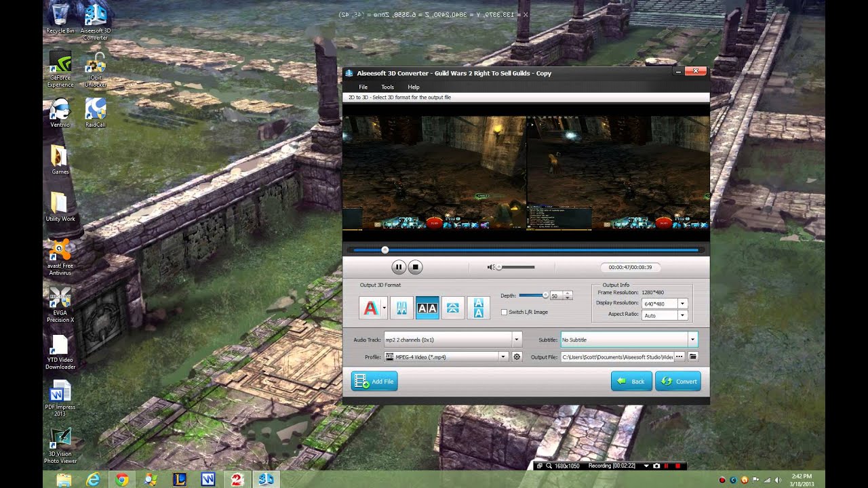
Task: Open the Display Resolution dropdown
Action: click(x=682, y=304)
